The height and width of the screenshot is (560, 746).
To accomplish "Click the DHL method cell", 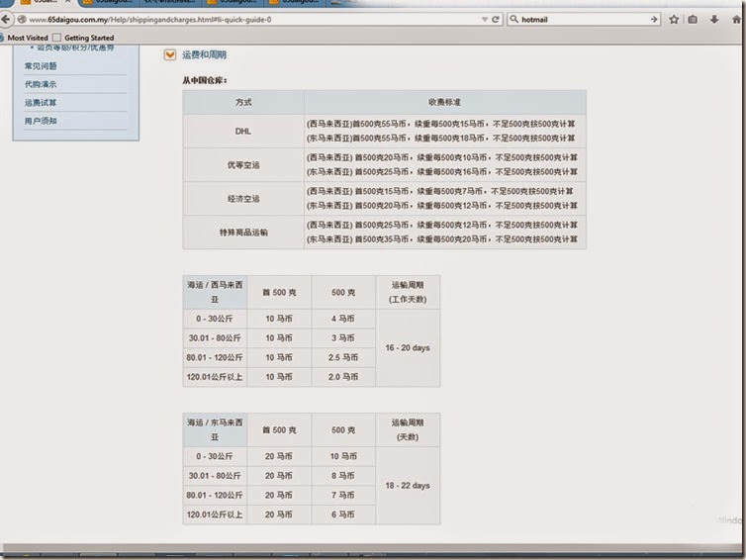I will [243, 132].
